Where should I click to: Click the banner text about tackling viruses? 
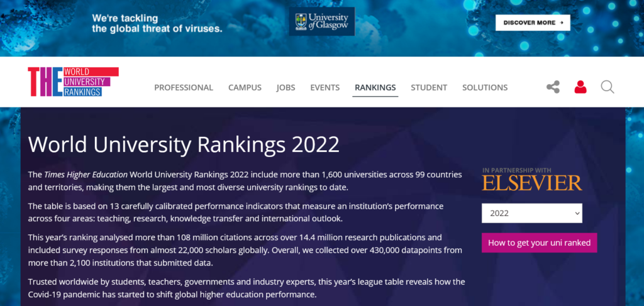point(157,24)
